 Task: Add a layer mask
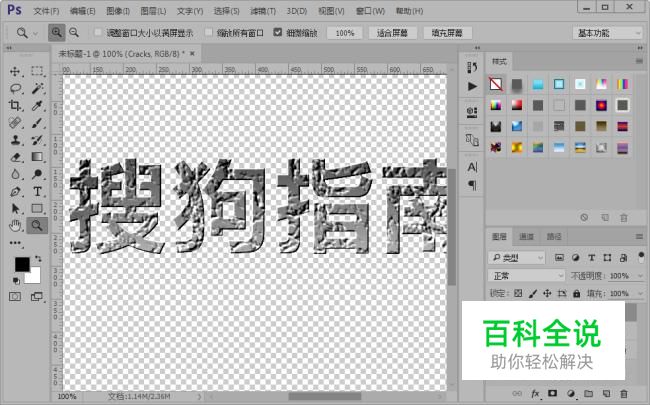(x=553, y=393)
